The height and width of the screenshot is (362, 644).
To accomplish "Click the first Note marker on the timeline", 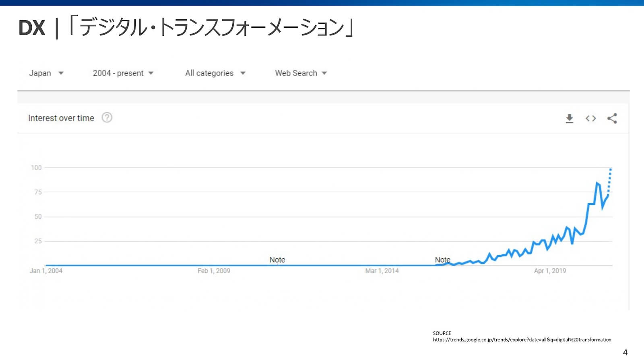I will [x=277, y=260].
